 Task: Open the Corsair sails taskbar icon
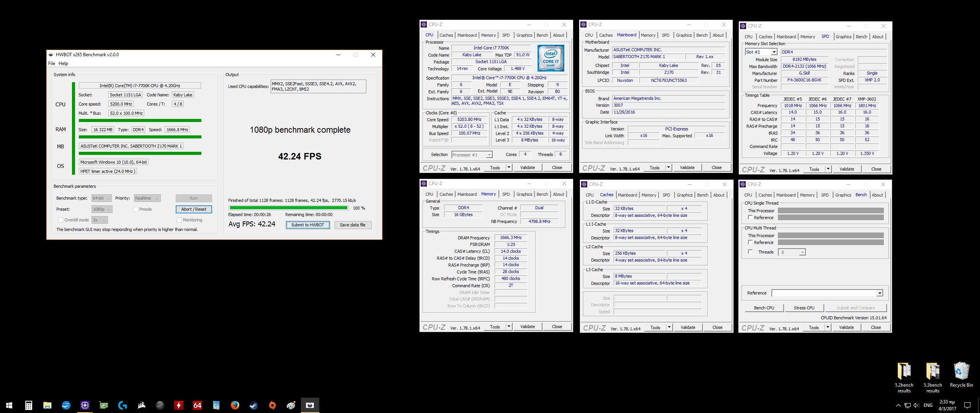(141, 405)
